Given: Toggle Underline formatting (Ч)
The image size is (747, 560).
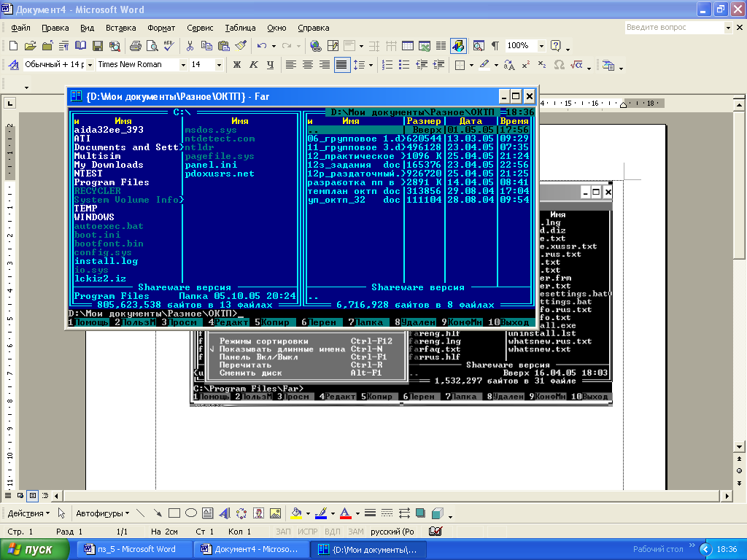Looking at the screenshot, I should pos(270,65).
